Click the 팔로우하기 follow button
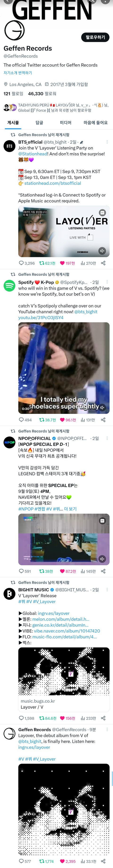The image size is (113, 868). coord(95,37)
